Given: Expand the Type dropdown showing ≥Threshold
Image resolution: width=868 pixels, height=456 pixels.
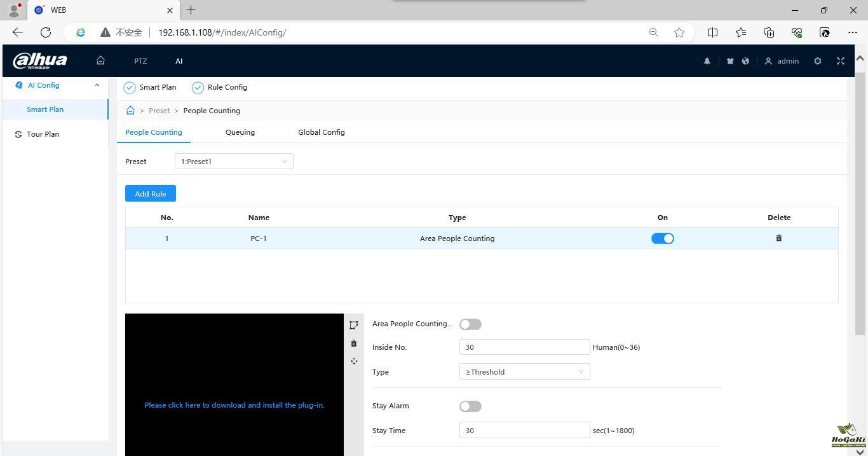Looking at the screenshot, I should click(x=524, y=372).
